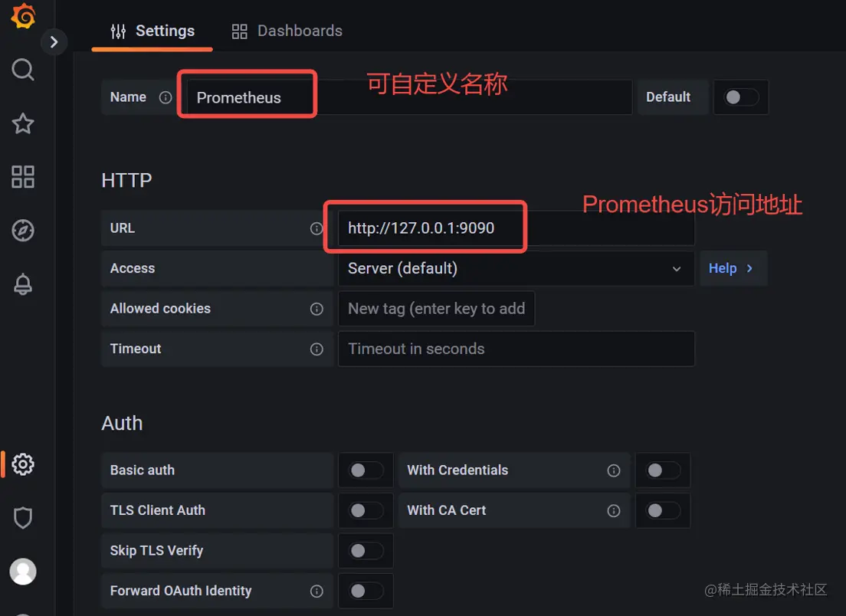Click the Timeout in seconds field

pos(516,349)
